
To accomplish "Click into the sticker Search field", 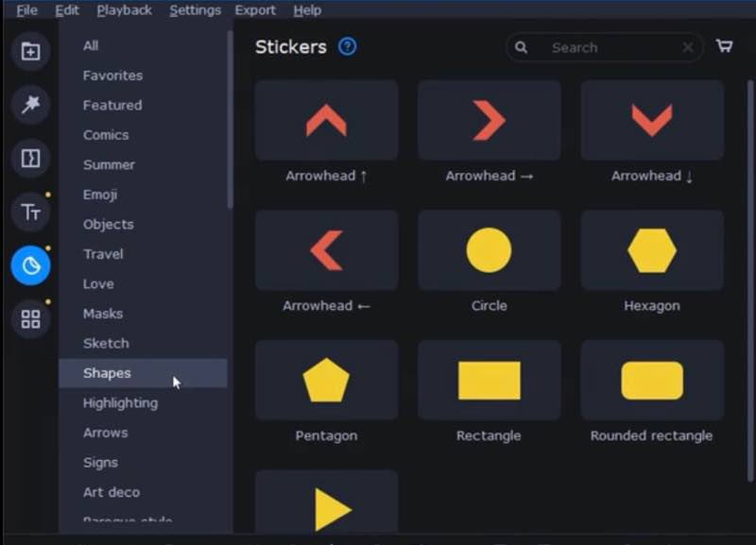I will 605,47.
